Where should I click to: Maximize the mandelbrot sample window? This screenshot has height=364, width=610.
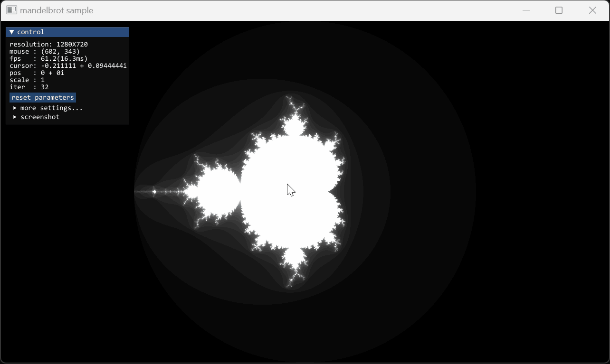pyautogui.click(x=559, y=10)
